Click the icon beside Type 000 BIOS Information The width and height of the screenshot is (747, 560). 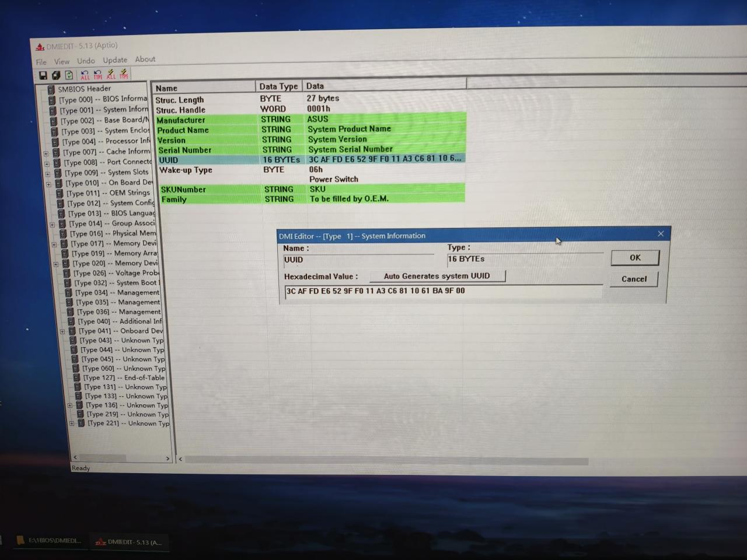point(52,100)
